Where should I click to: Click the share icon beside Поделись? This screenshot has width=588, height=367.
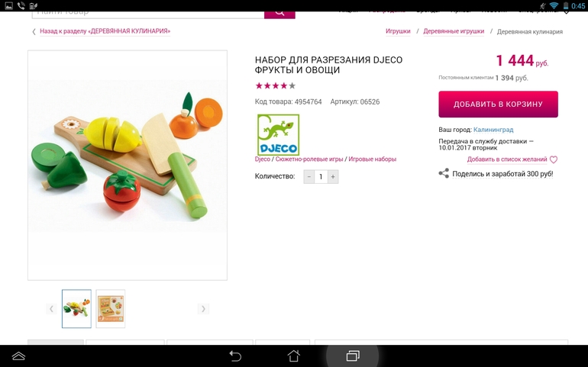(444, 173)
